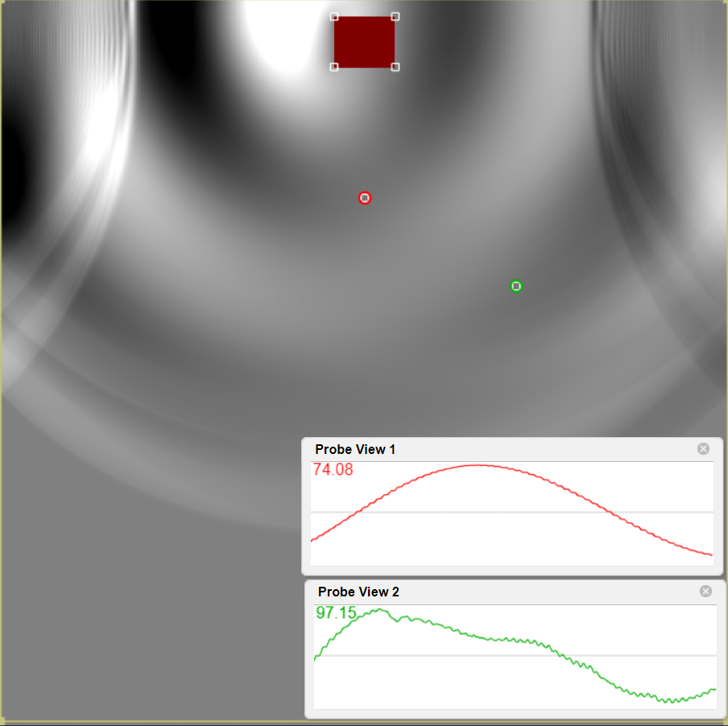Select the green probe marker
The image size is (728, 726).
tap(516, 287)
